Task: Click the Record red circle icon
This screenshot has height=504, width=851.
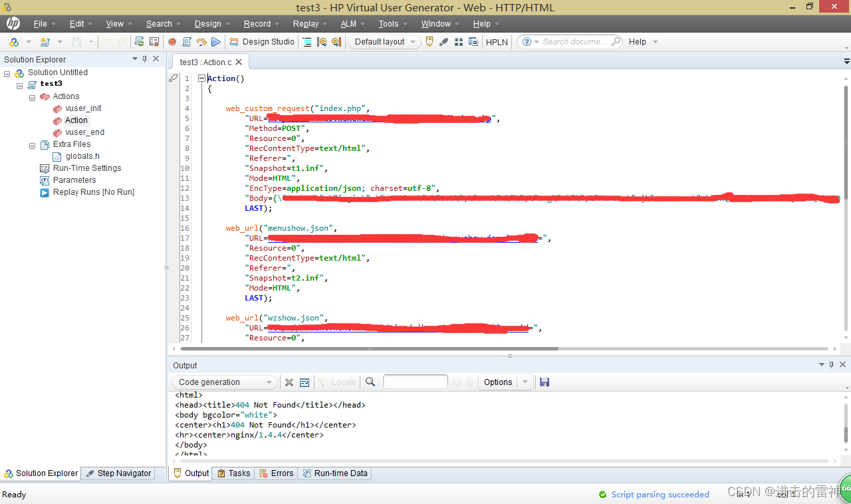Action: pyautogui.click(x=172, y=42)
